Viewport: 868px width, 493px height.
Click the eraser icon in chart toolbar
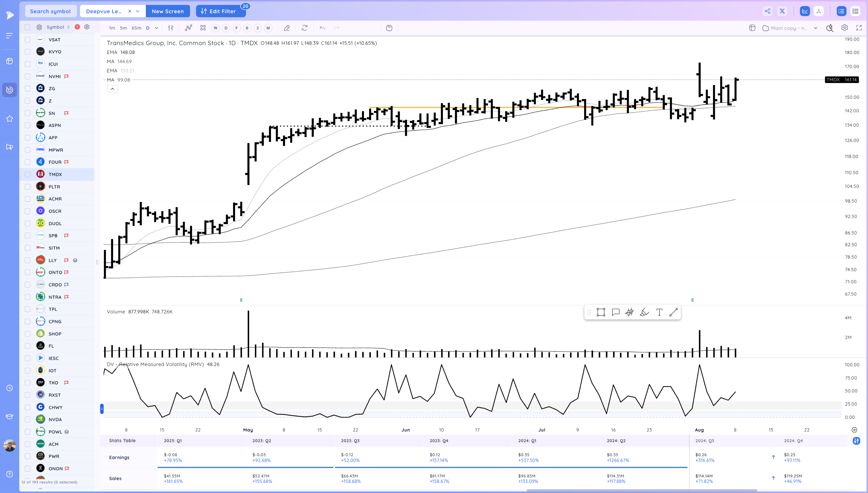[x=286, y=28]
